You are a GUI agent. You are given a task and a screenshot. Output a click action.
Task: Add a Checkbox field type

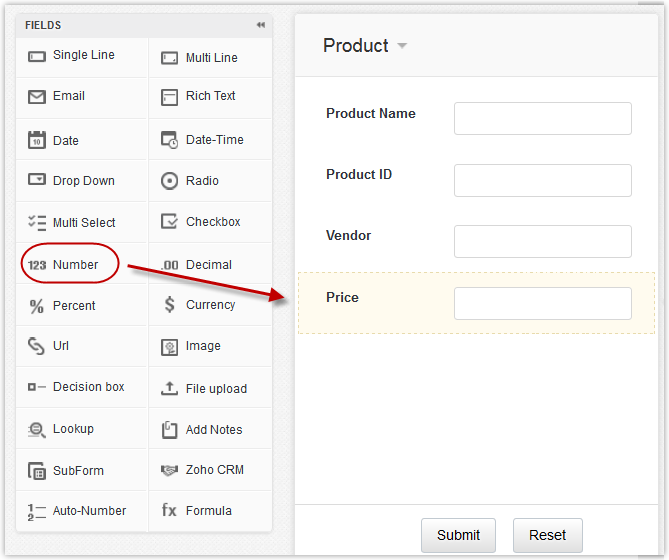(x=211, y=222)
